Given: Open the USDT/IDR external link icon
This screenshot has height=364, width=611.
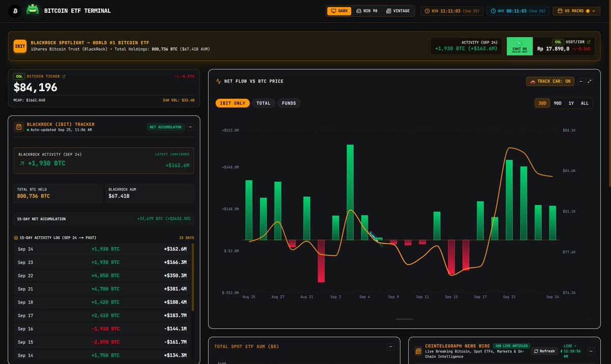Looking at the screenshot, I should 589,42.
